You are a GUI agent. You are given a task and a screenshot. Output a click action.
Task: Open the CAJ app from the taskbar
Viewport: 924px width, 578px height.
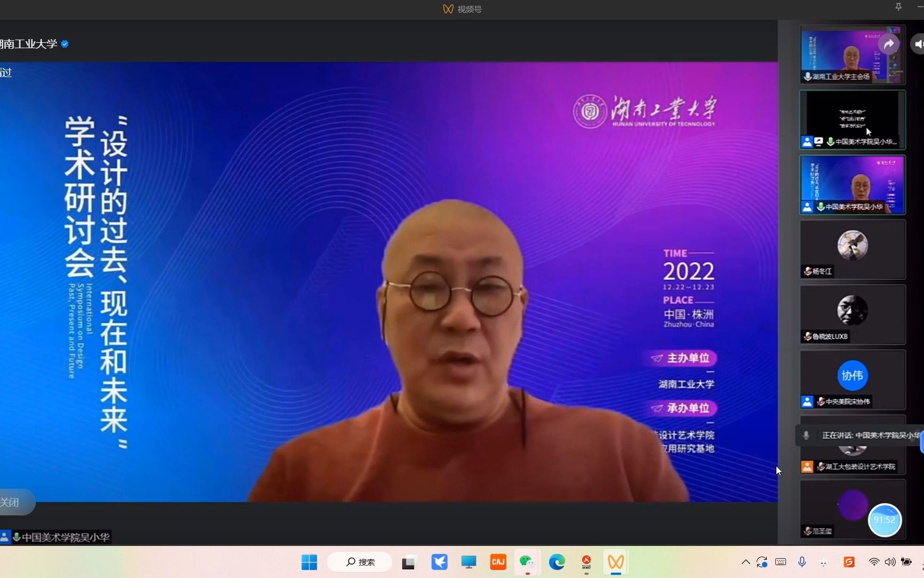498,562
